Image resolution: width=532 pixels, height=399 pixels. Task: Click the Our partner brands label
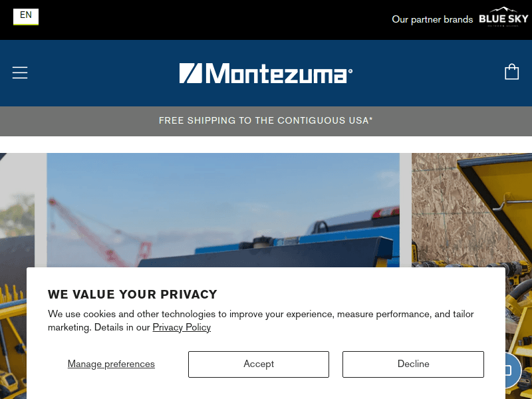click(x=432, y=19)
